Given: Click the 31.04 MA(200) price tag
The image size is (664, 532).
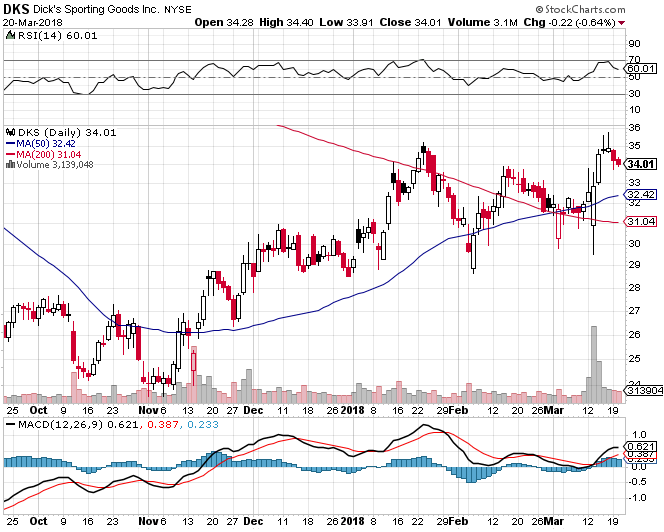Looking at the screenshot, I should tap(642, 222).
